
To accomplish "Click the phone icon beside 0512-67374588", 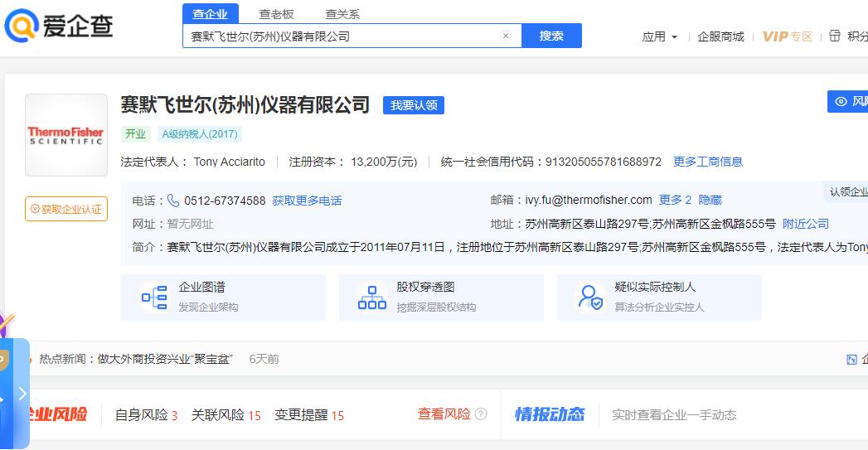I will coord(173,201).
